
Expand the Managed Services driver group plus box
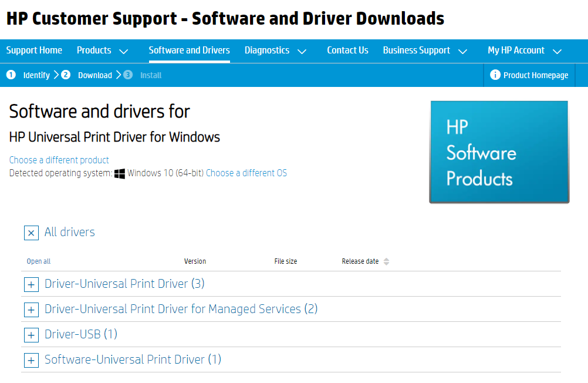[31, 310]
